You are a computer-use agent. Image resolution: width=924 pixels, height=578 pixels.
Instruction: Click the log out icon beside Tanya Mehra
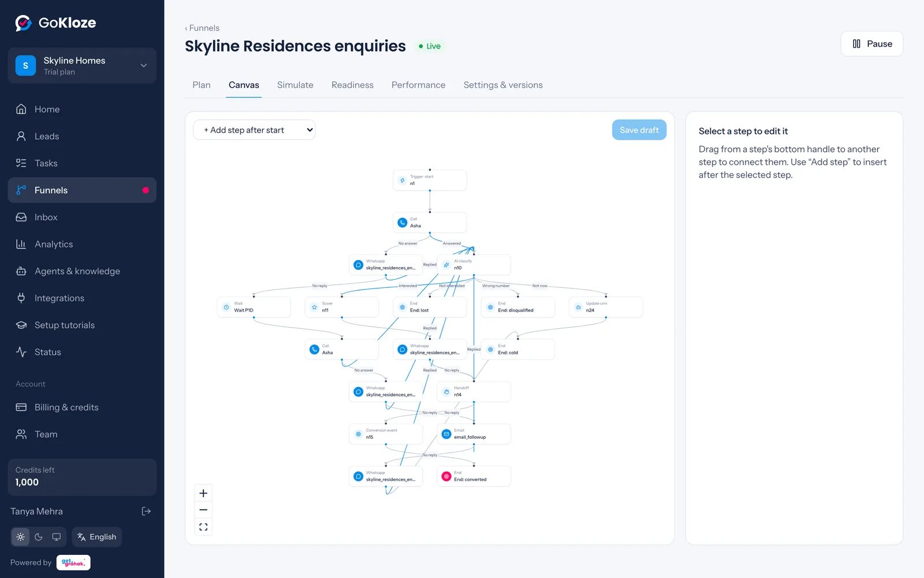(x=146, y=511)
